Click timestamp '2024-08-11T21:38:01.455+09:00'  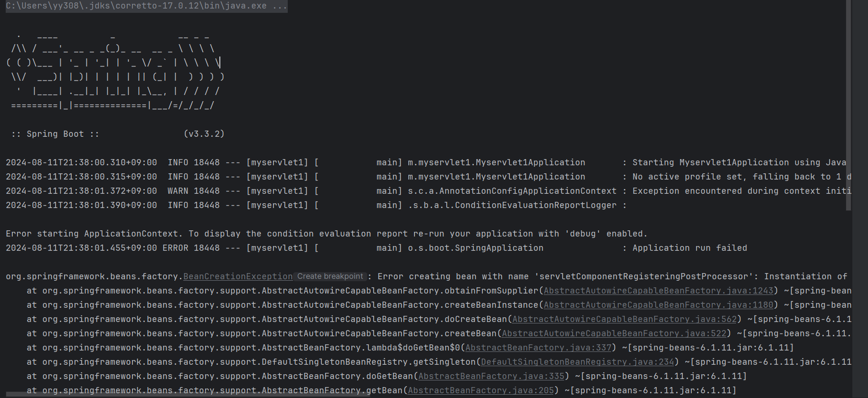(81, 248)
